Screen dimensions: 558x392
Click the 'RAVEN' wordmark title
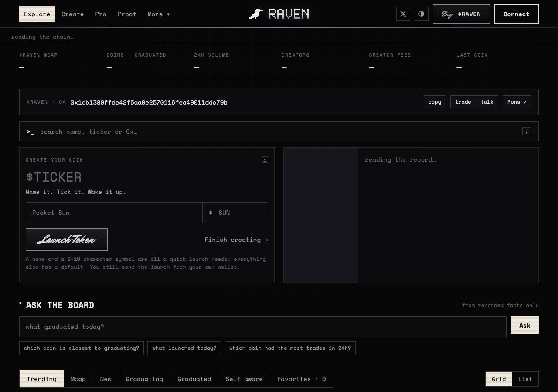(289, 14)
